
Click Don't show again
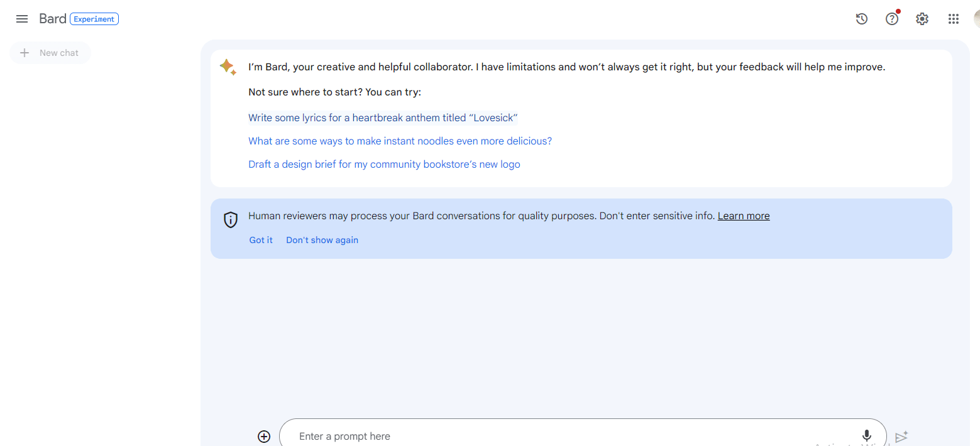point(322,240)
